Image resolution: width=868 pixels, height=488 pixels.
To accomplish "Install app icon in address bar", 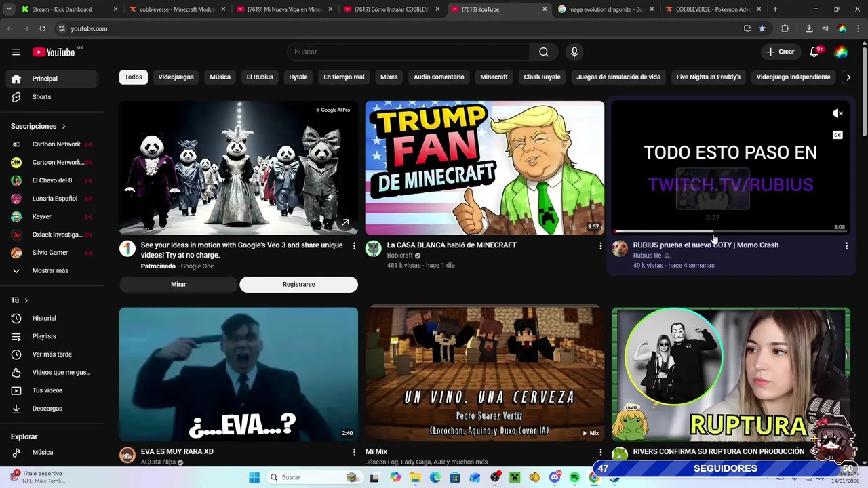I will (747, 28).
